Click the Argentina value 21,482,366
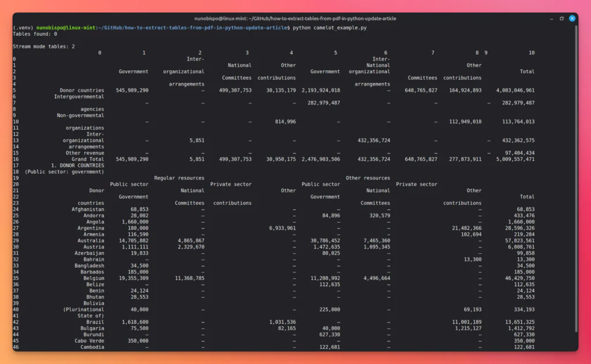 click(x=466, y=228)
